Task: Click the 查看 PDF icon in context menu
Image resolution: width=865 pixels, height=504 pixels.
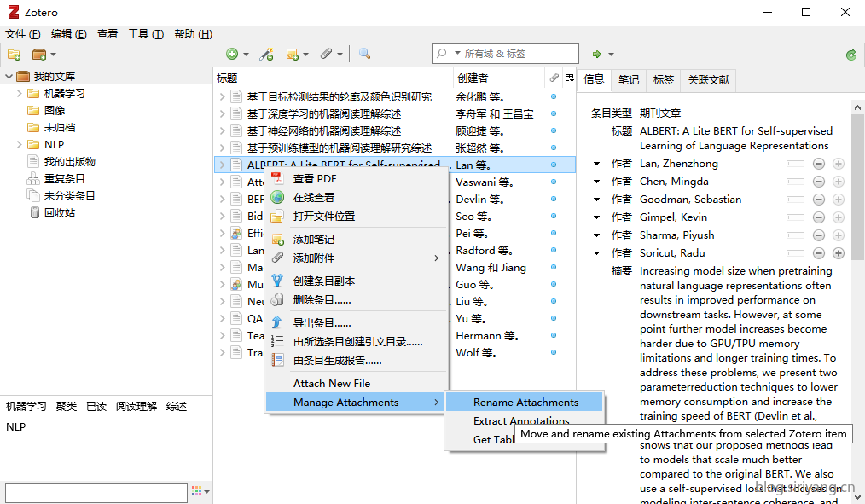Action: (277, 179)
